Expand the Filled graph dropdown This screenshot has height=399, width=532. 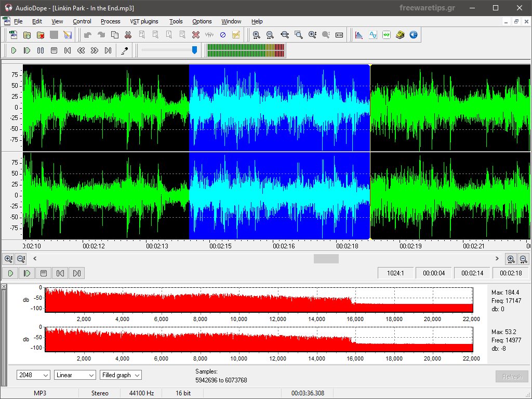[x=121, y=375]
